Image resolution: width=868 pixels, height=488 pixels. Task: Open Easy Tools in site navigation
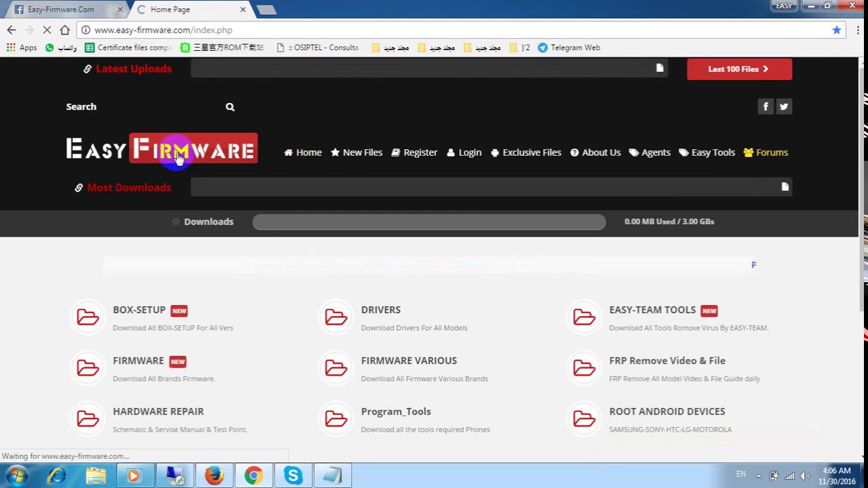[x=707, y=152]
